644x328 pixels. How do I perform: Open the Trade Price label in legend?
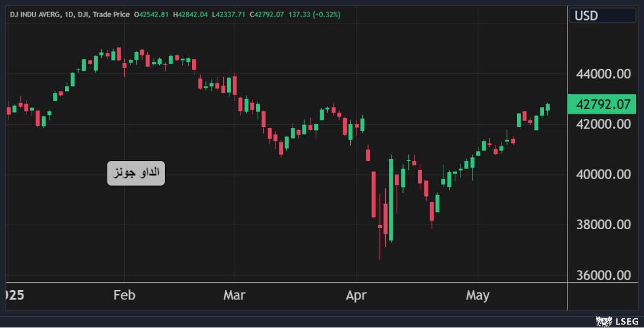coord(113,14)
